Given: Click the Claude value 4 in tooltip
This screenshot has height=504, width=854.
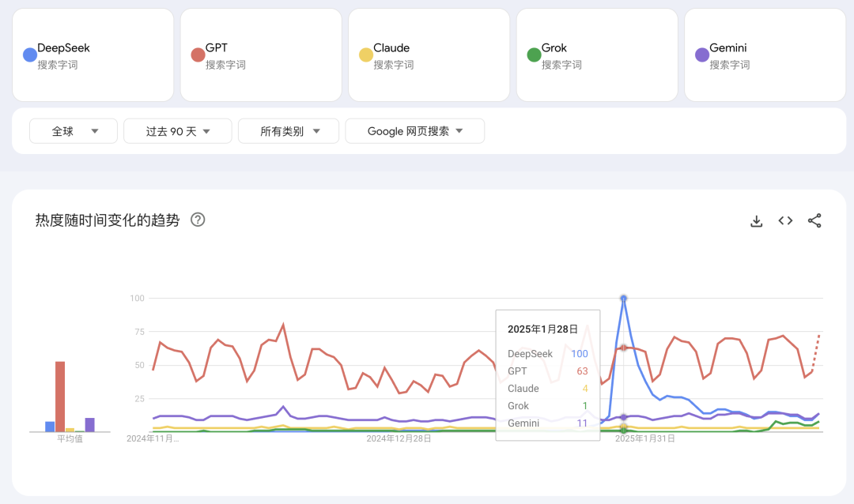Looking at the screenshot, I should (x=585, y=389).
